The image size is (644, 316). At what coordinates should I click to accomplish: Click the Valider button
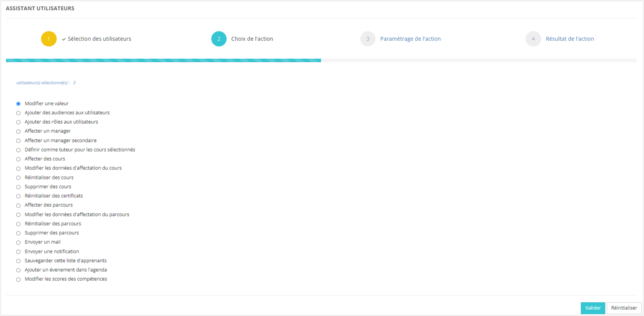(593, 308)
